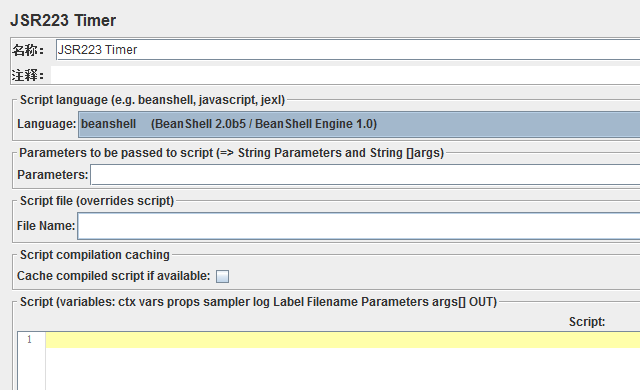Viewport: 640px width, 390px height.
Task: Click the empty 注释 comment field
Action: pyautogui.click(x=345, y=75)
